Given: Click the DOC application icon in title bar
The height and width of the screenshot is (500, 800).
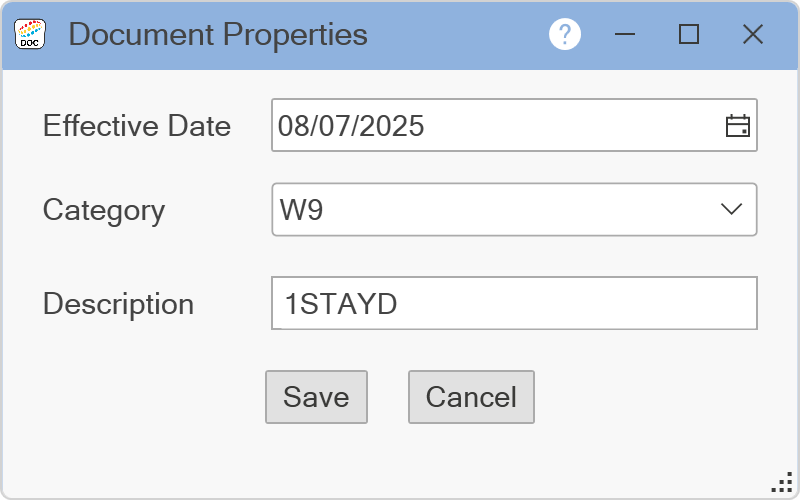Looking at the screenshot, I should [30, 35].
